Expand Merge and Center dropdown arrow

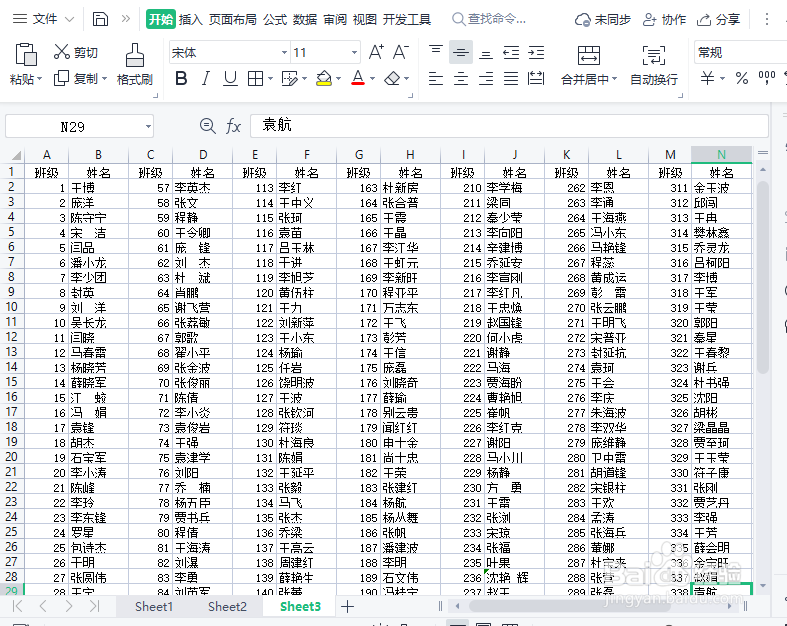point(614,79)
